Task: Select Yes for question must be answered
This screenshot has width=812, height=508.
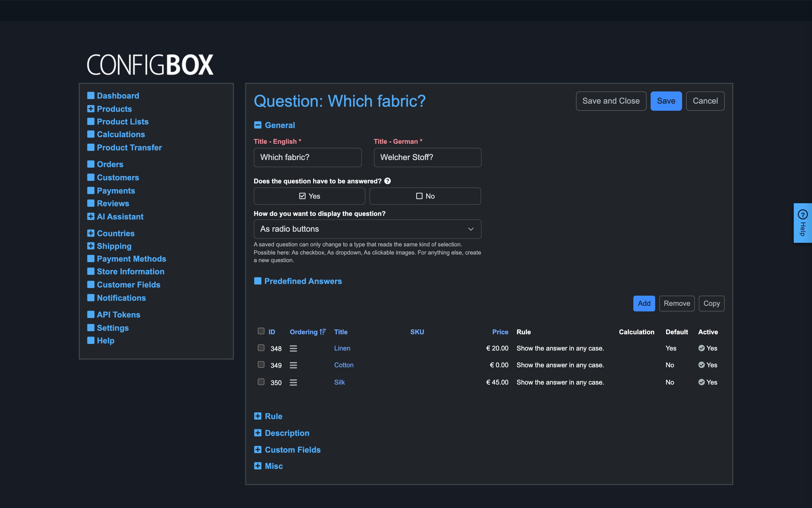Action: click(309, 196)
